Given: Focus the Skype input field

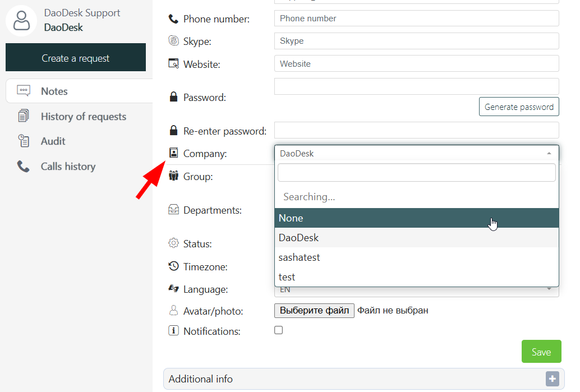Looking at the screenshot, I should coord(417,41).
